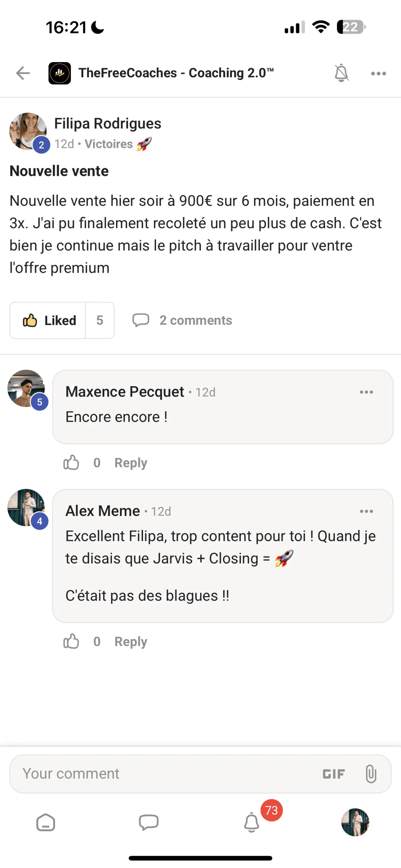Viewport: 401px width, 868px height.
Task: Like Alex Meme's comment
Action: pyautogui.click(x=71, y=641)
